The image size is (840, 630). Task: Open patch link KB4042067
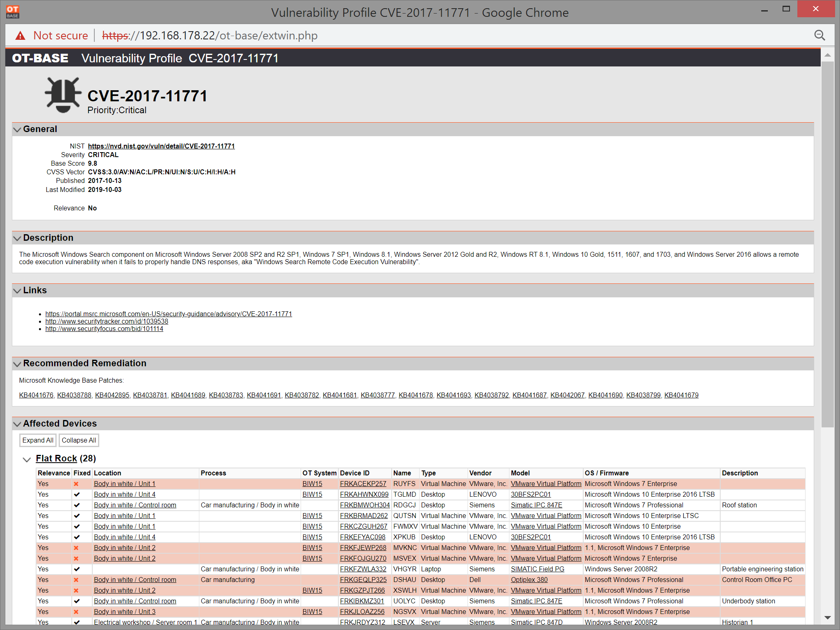tap(567, 395)
